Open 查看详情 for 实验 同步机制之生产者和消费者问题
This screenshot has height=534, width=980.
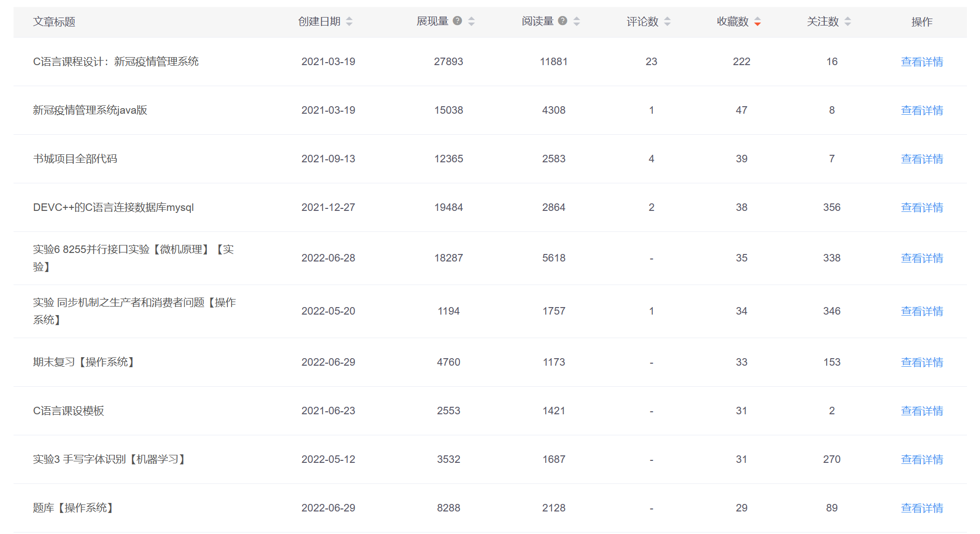click(922, 311)
